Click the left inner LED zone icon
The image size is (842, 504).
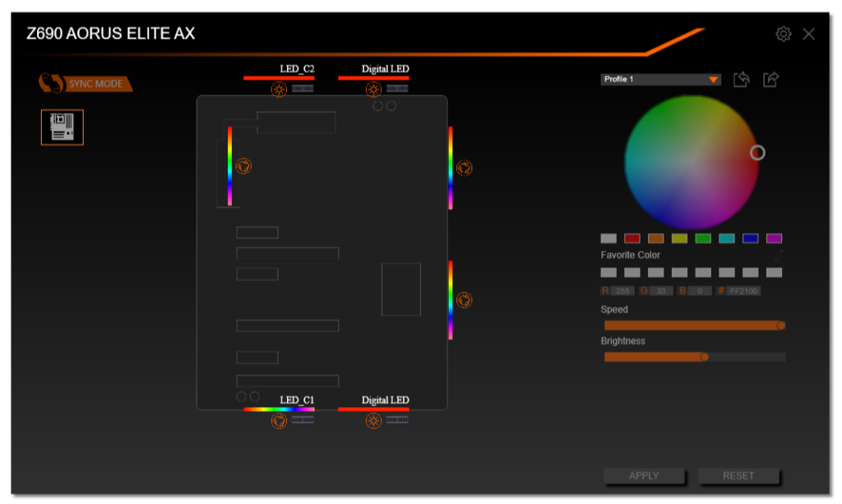click(243, 166)
